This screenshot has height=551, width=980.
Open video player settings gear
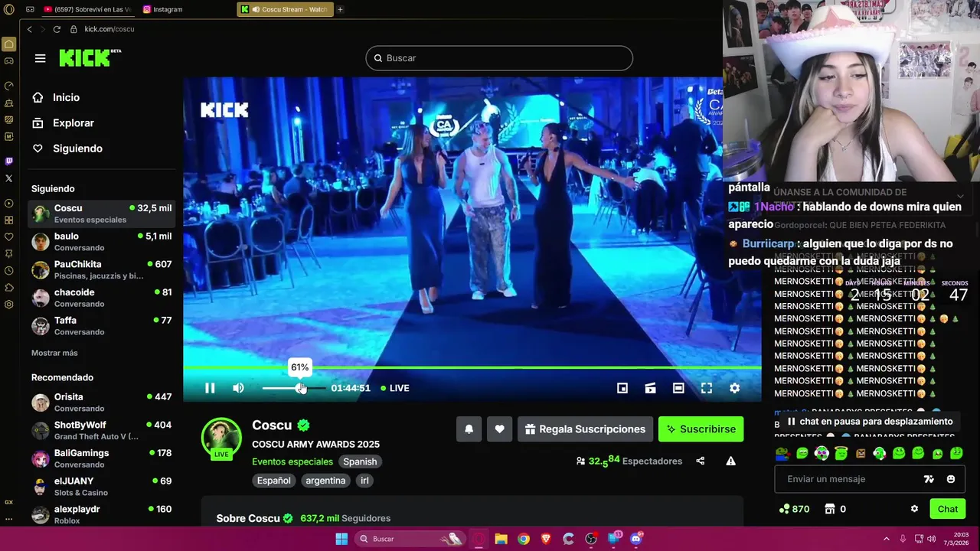[734, 388]
